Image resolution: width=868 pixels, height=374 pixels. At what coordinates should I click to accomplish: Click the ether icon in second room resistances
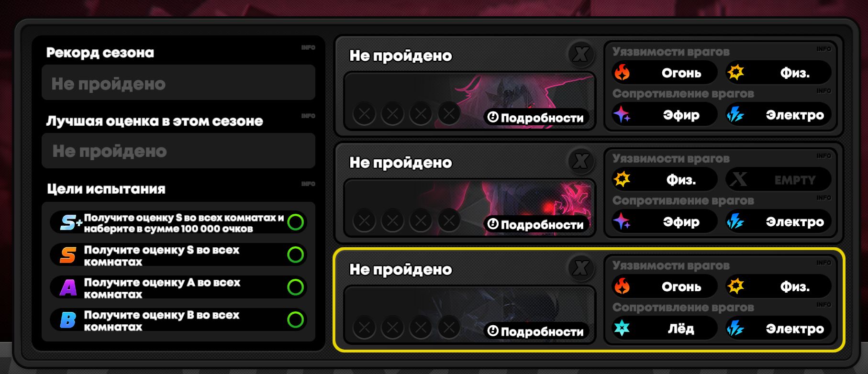click(x=622, y=221)
